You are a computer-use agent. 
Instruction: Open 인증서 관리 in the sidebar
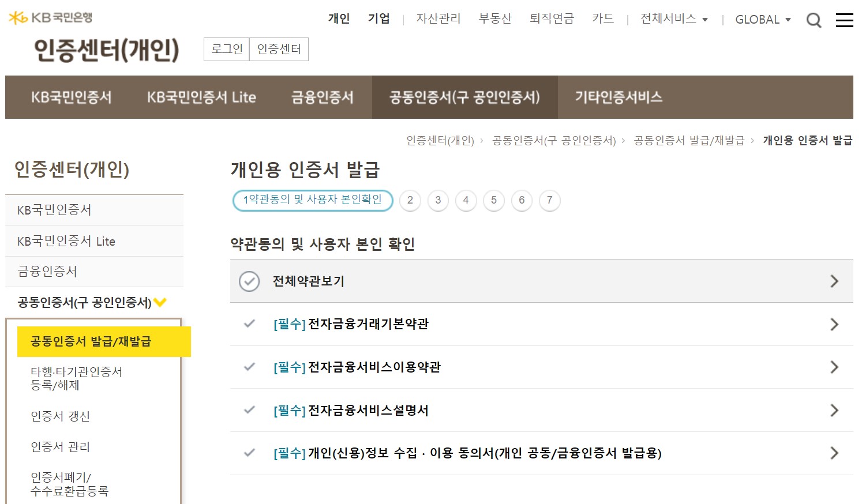(59, 446)
